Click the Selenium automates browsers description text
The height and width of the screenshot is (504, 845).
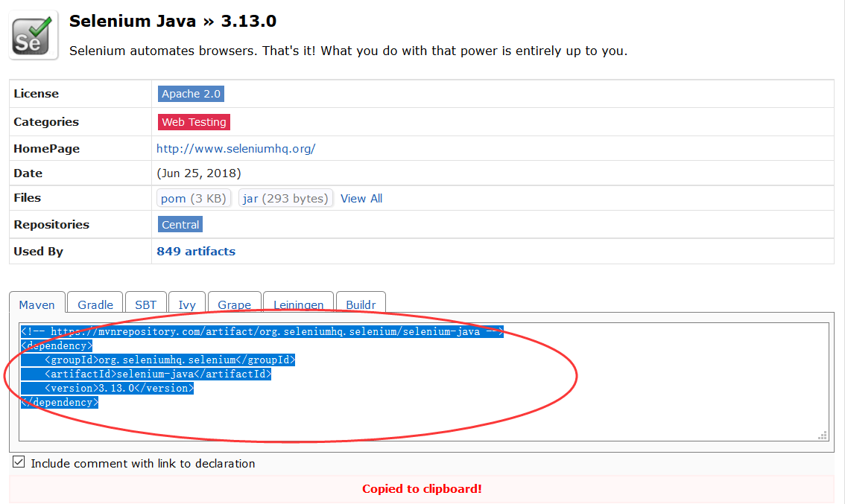pyautogui.click(x=348, y=51)
